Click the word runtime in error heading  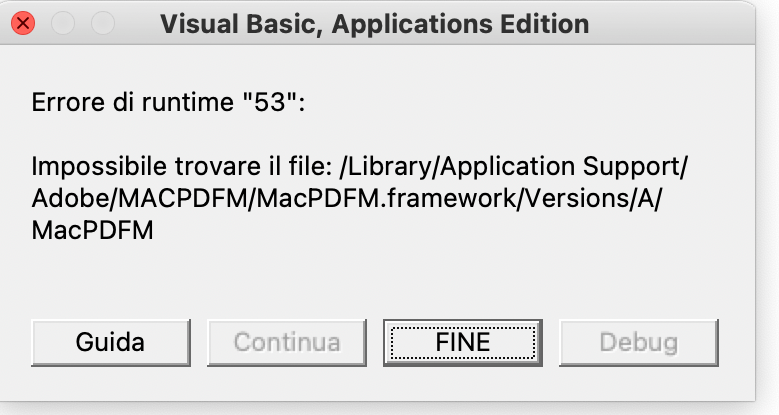pyautogui.click(x=187, y=102)
